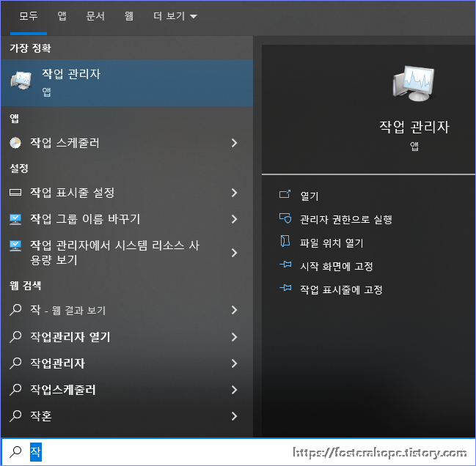Click the 작업 관리자 title in preview pane
This screenshot has height=466, width=476.
(x=414, y=127)
